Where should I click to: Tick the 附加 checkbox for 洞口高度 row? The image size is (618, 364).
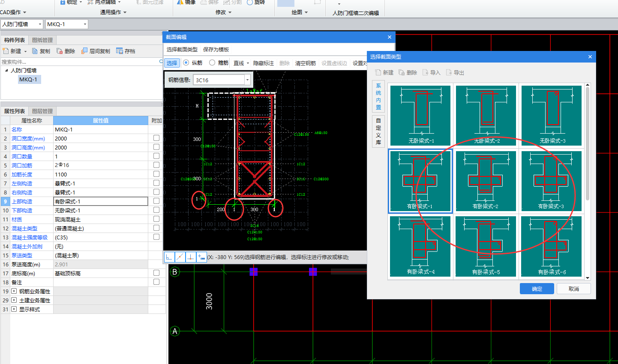[x=156, y=147]
